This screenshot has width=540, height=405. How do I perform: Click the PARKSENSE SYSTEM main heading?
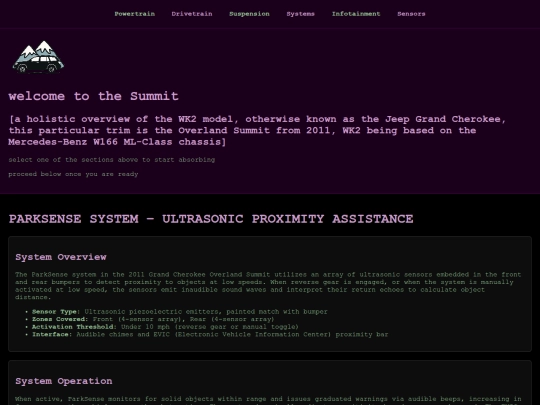[211, 219]
